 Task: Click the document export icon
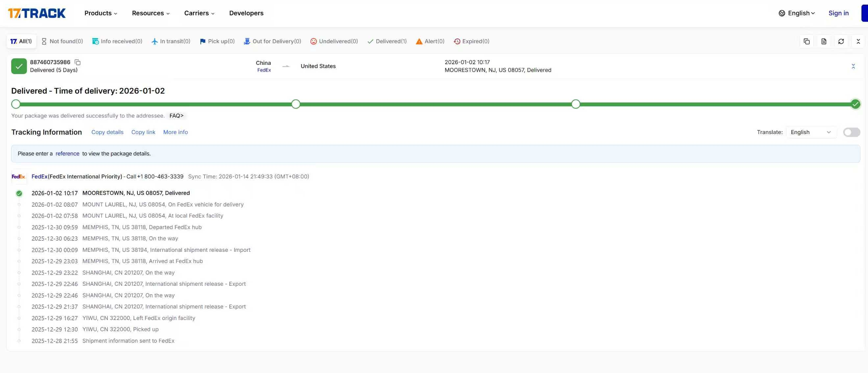(824, 41)
